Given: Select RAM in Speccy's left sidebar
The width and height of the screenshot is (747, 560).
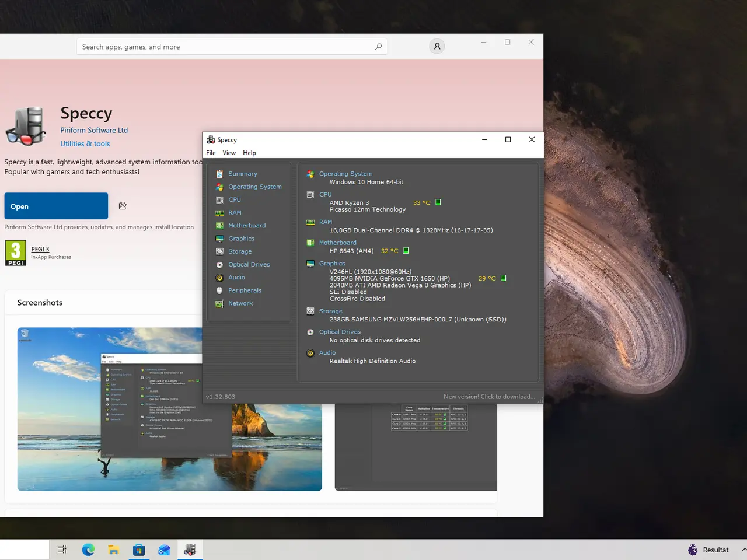Looking at the screenshot, I should (x=235, y=212).
